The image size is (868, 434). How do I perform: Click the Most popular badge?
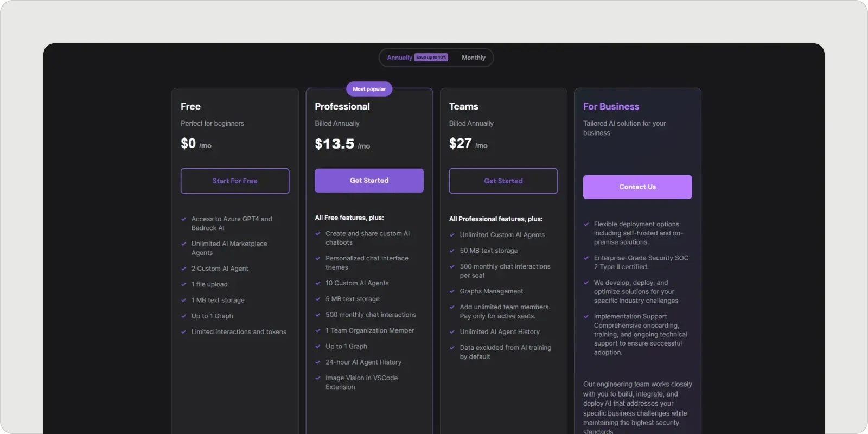coord(369,89)
